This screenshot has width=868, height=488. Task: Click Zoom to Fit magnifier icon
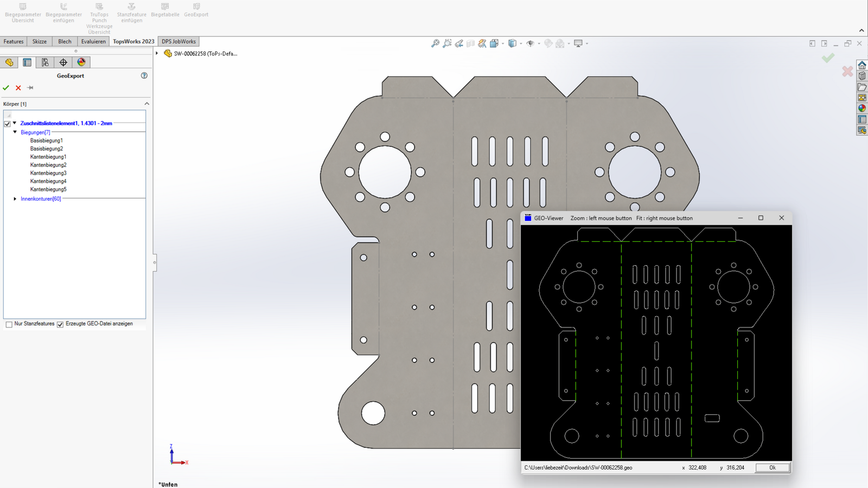point(435,43)
